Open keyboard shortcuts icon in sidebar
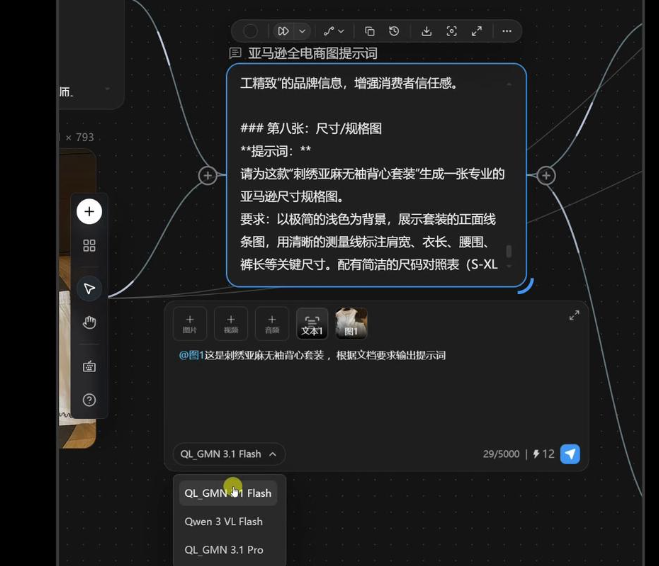 [89, 366]
